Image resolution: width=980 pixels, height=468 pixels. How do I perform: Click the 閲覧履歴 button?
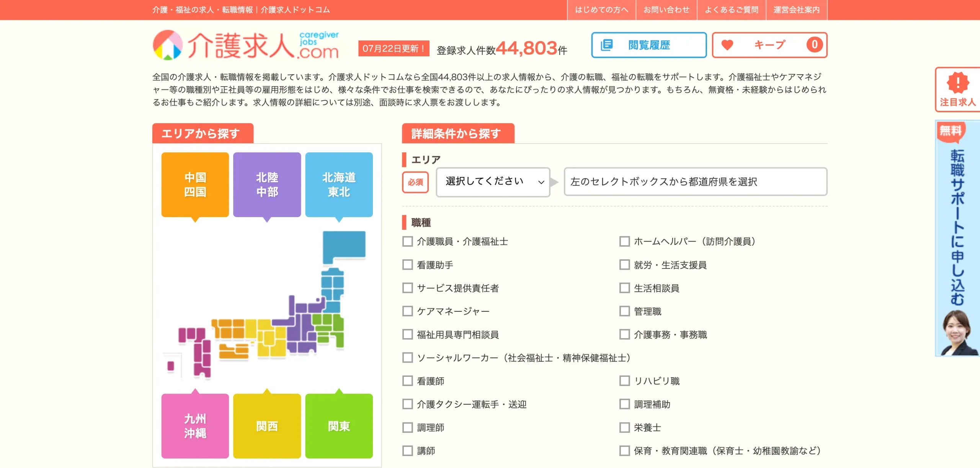tap(649, 45)
